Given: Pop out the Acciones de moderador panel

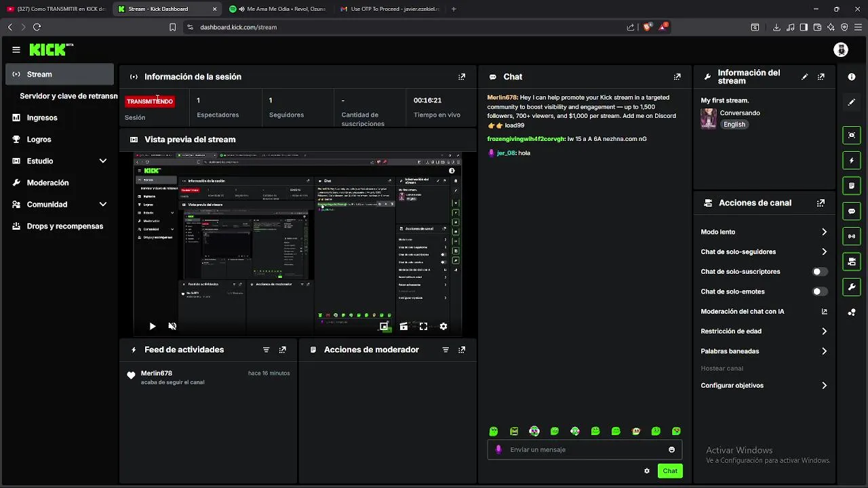Looking at the screenshot, I should point(462,350).
